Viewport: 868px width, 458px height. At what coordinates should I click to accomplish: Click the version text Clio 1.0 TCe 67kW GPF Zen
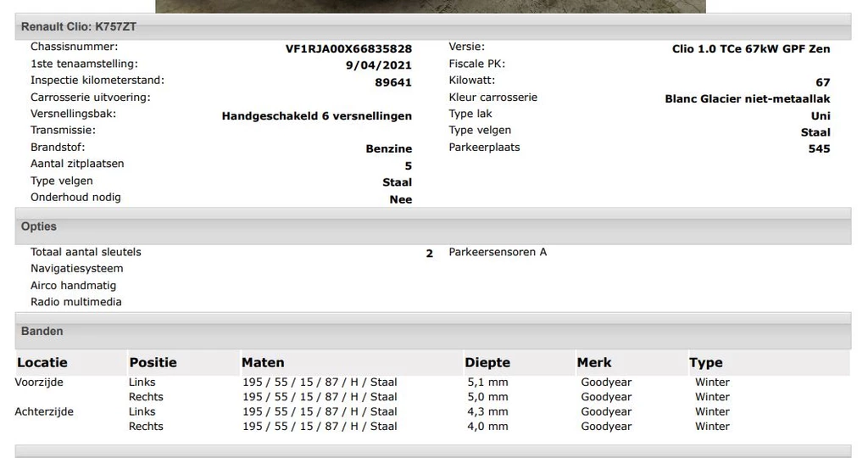pyautogui.click(x=751, y=49)
